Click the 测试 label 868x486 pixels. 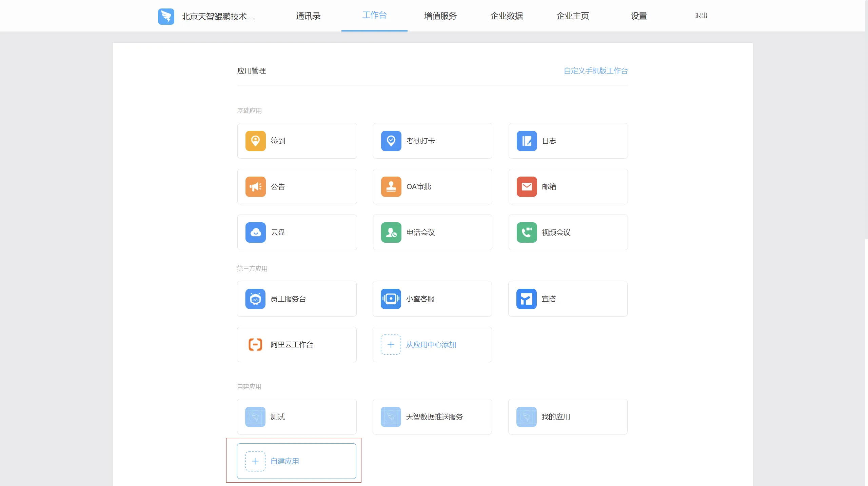pos(277,417)
